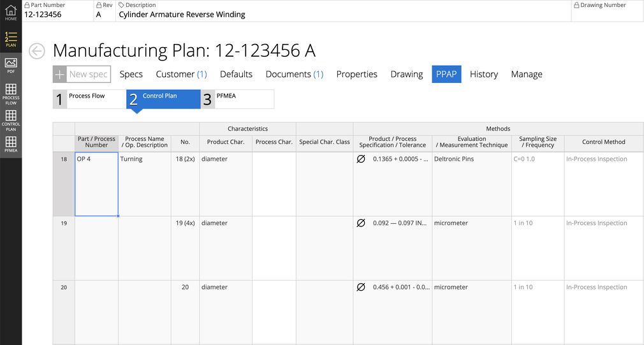Open the Manage tab

(526, 74)
